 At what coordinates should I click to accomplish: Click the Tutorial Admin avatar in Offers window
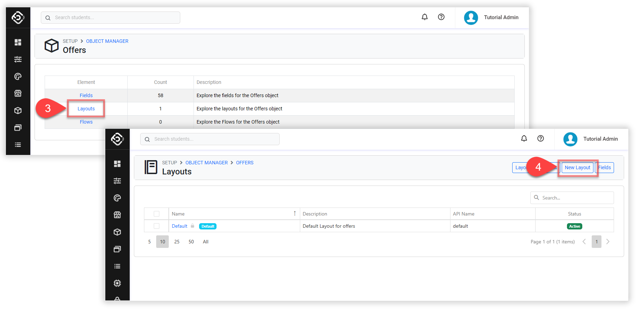pyautogui.click(x=471, y=17)
